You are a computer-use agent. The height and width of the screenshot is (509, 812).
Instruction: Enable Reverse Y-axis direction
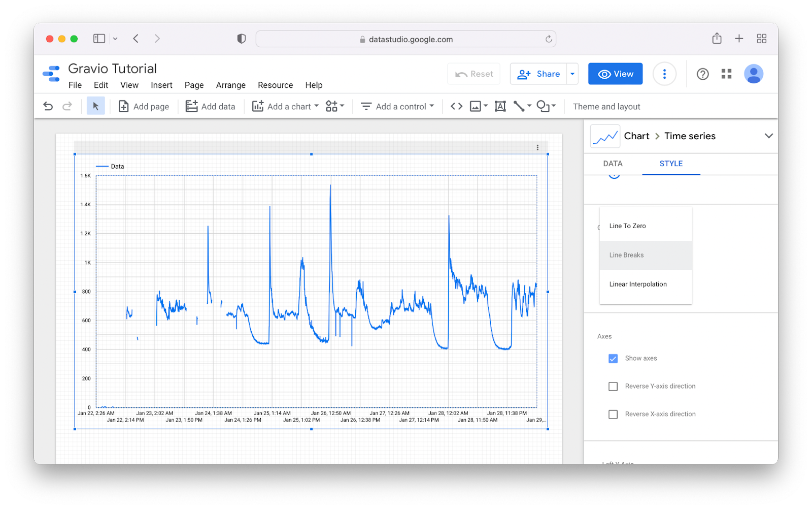pyautogui.click(x=613, y=386)
